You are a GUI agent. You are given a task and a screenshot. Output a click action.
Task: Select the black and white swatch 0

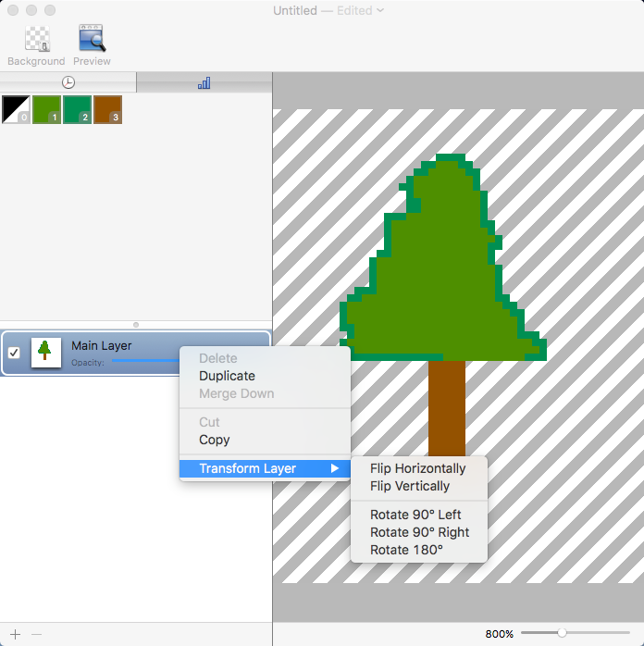[x=16, y=109]
